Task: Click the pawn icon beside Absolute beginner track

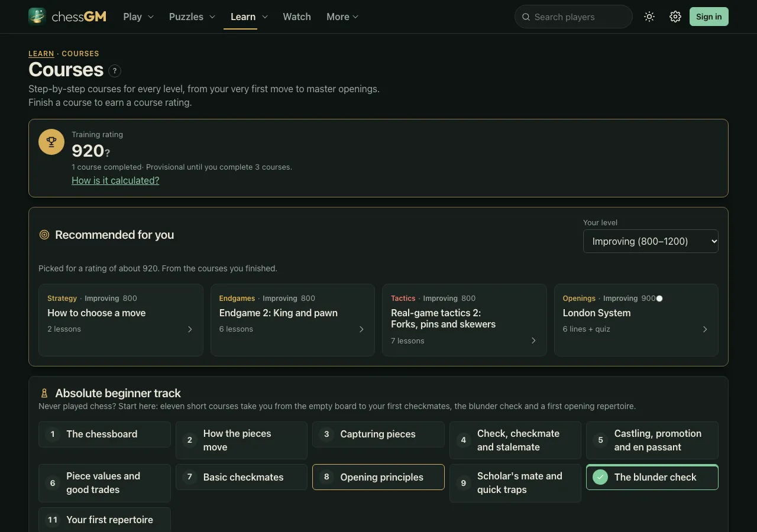Action: (44, 393)
